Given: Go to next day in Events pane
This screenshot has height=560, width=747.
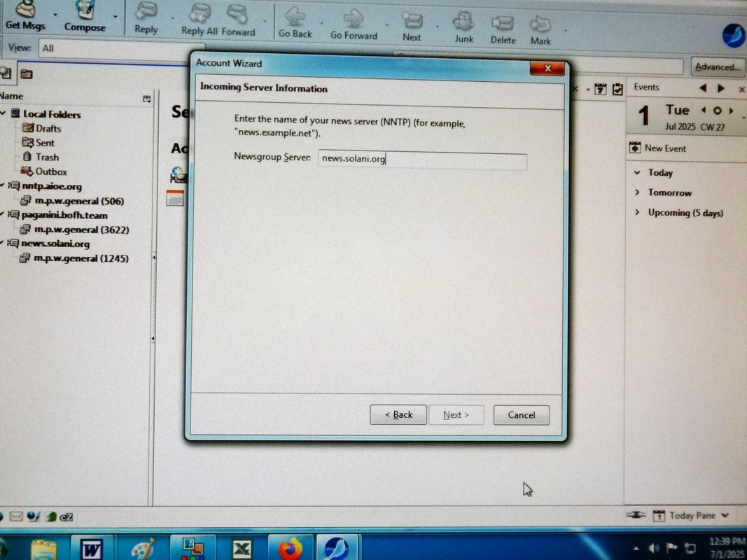Looking at the screenshot, I should [x=721, y=89].
